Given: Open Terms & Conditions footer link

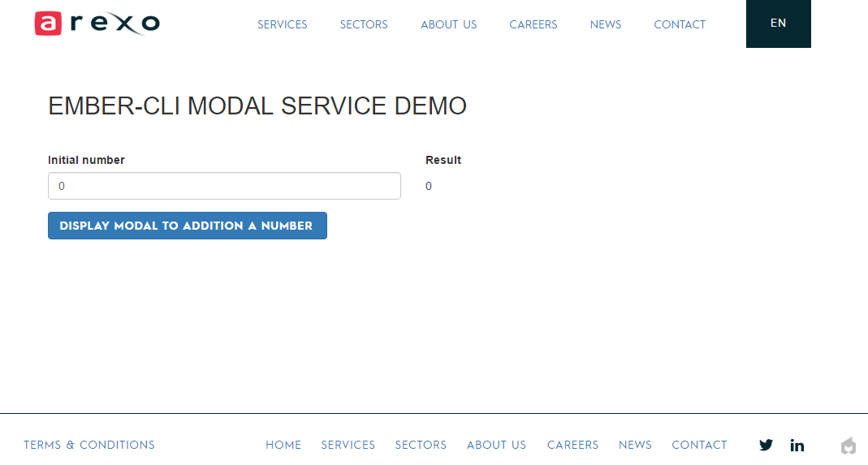Looking at the screenshot, I should [x=89, y=445].
